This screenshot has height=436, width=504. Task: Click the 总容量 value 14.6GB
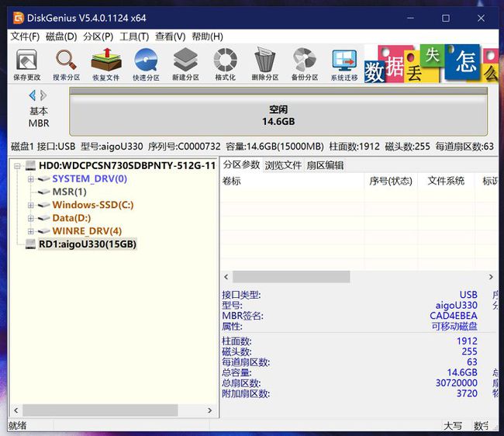tap(462, 372)
